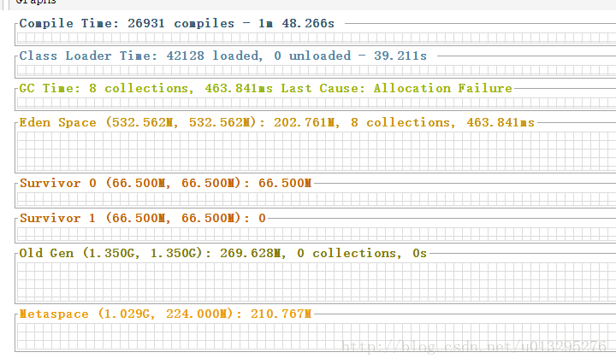
Task: Select the Class Loader Time label
Action: [222, 56]
